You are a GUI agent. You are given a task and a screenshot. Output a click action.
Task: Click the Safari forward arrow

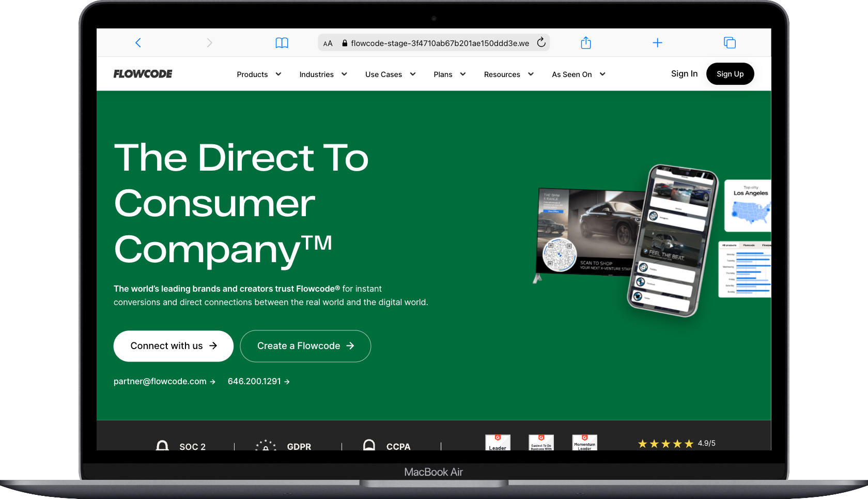coord(209,43)
